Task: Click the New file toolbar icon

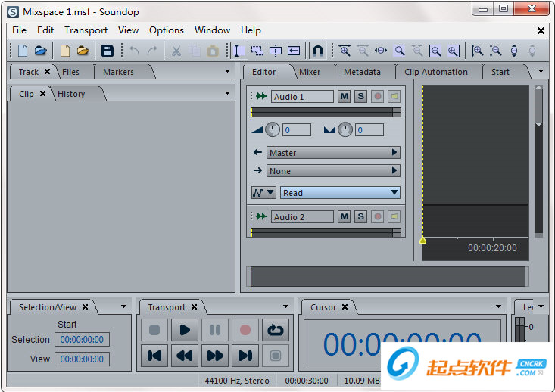Action: (x=23, y=51)
